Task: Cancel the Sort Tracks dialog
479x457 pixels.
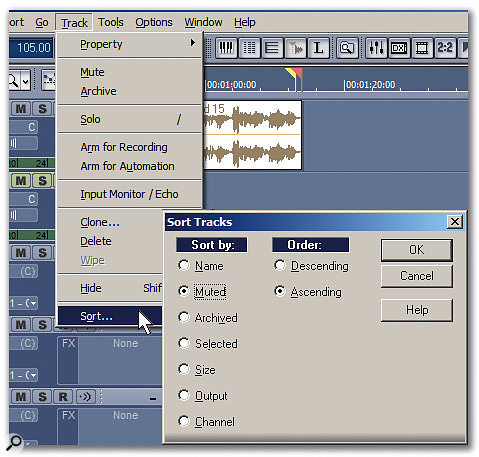Action: 417,276
